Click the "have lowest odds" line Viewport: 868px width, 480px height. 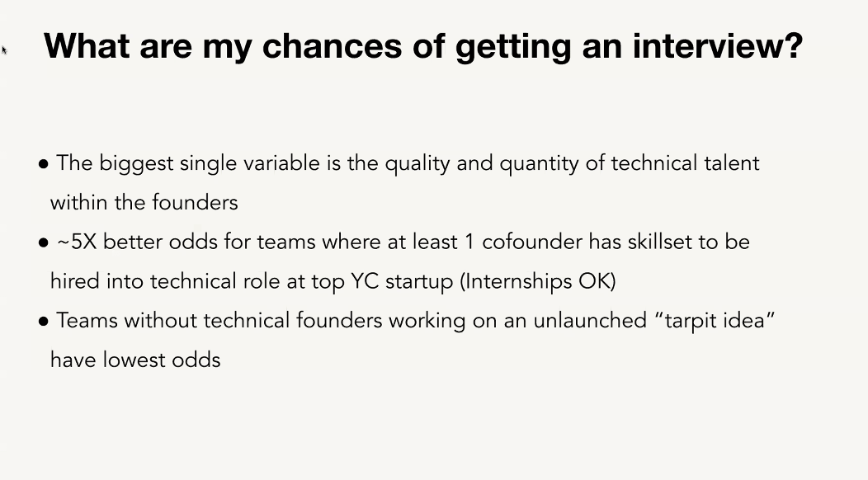pos(135,360)
